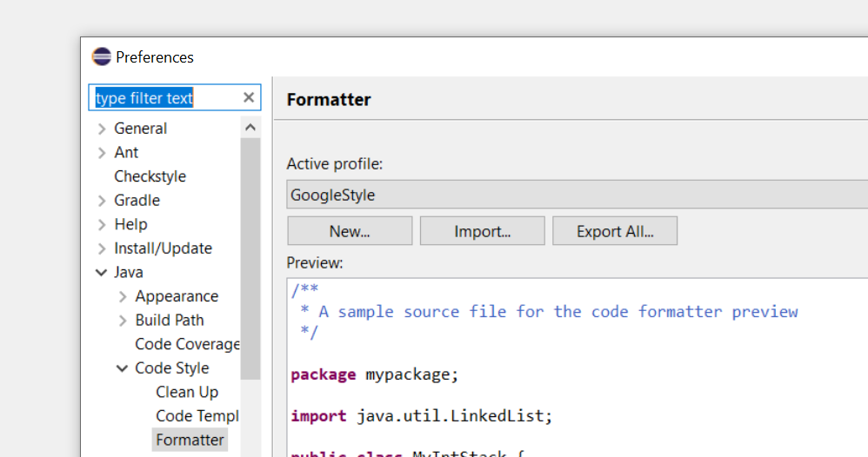Collapse the Code Style node
Screen dimensions: 868x457
click(123, 368)
